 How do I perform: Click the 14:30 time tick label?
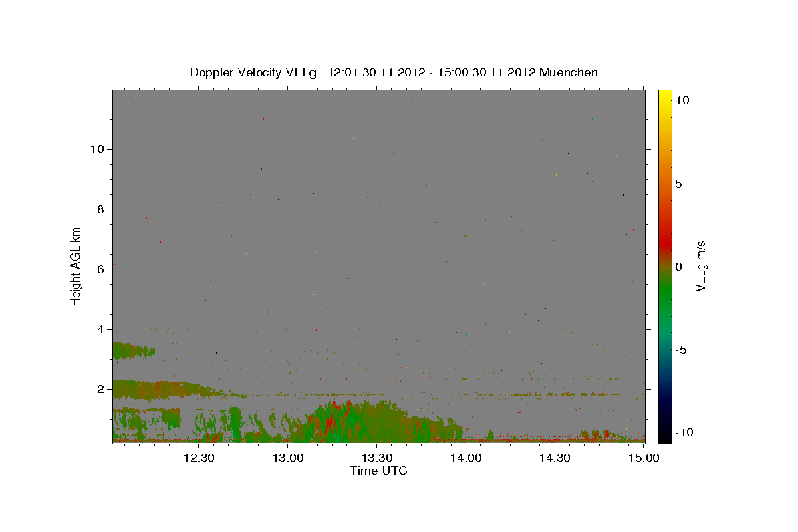(555, 458)
